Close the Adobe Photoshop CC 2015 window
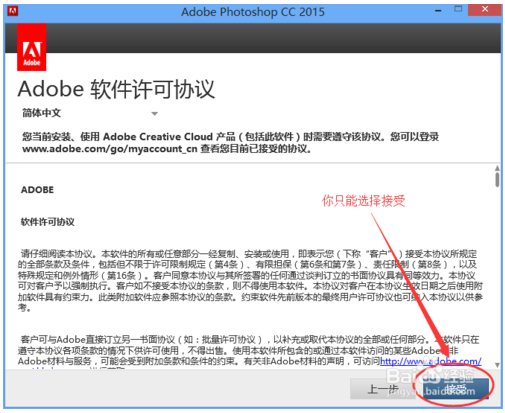The width and height of the screenshot is (505, 413). (x=485, y=10)
